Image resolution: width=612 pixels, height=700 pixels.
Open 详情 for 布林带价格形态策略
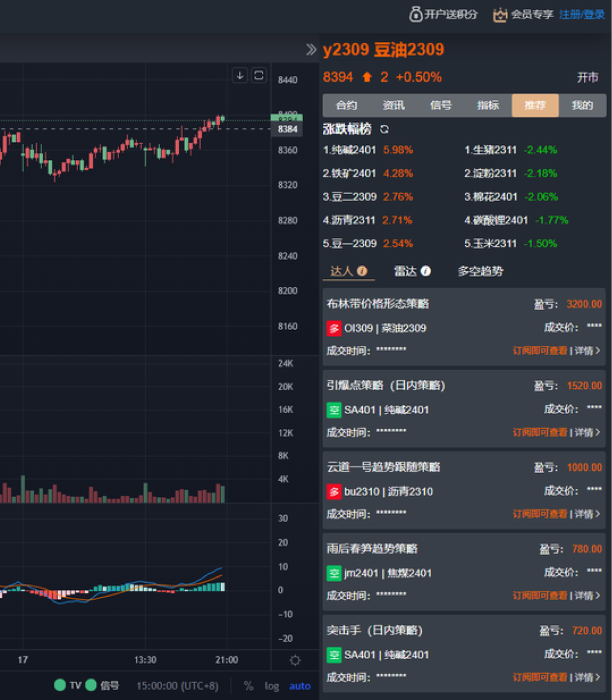[587, 351]
